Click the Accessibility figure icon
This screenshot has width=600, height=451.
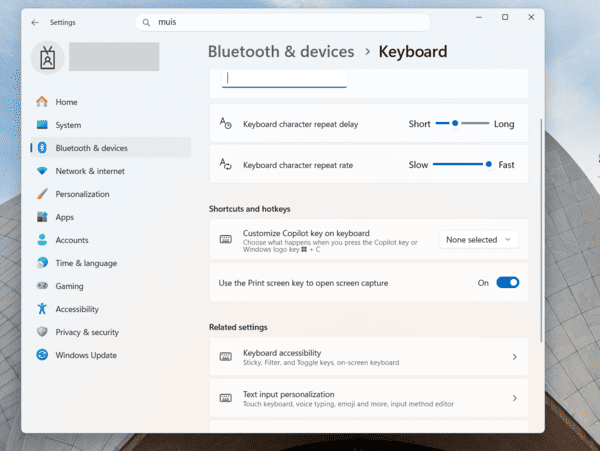[x=42, y=308]
